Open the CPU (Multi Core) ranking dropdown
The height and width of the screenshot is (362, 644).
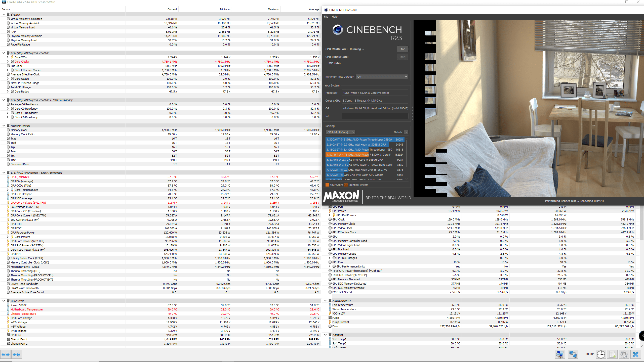click(340, 132)
